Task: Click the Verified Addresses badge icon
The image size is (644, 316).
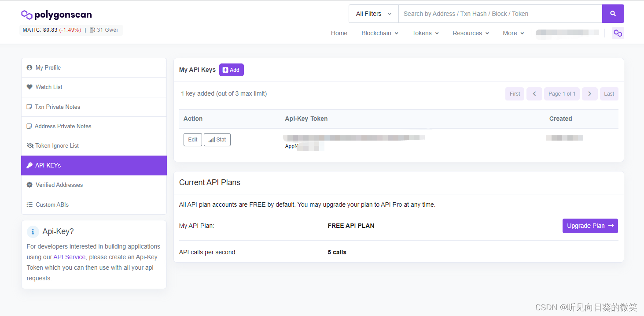Action: coord(29,185)
